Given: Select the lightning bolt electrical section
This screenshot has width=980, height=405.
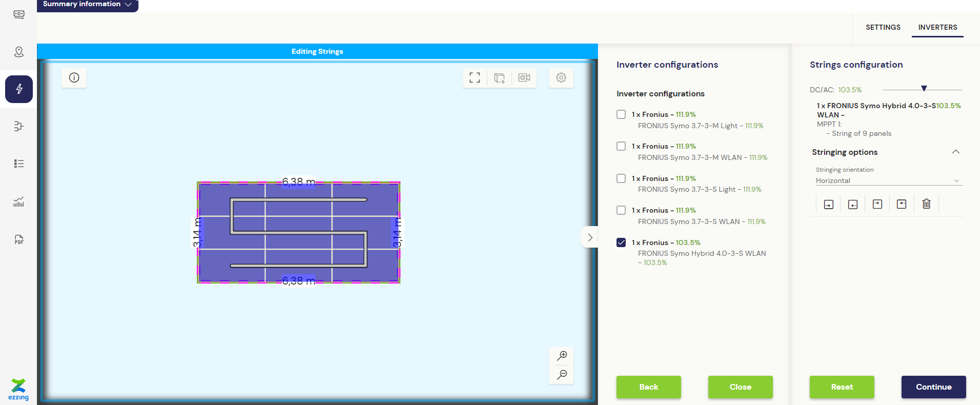Looking at the screenshot, I should coord(19,89).
